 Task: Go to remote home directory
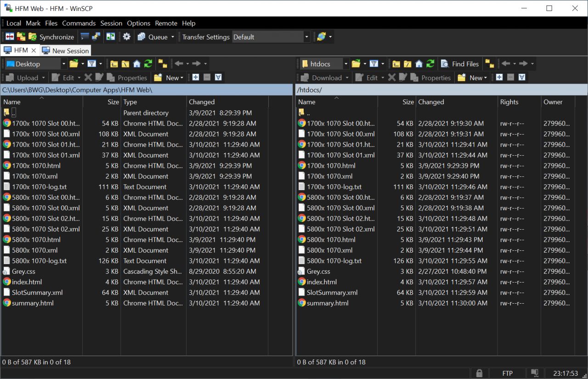(x=418, y=64)
